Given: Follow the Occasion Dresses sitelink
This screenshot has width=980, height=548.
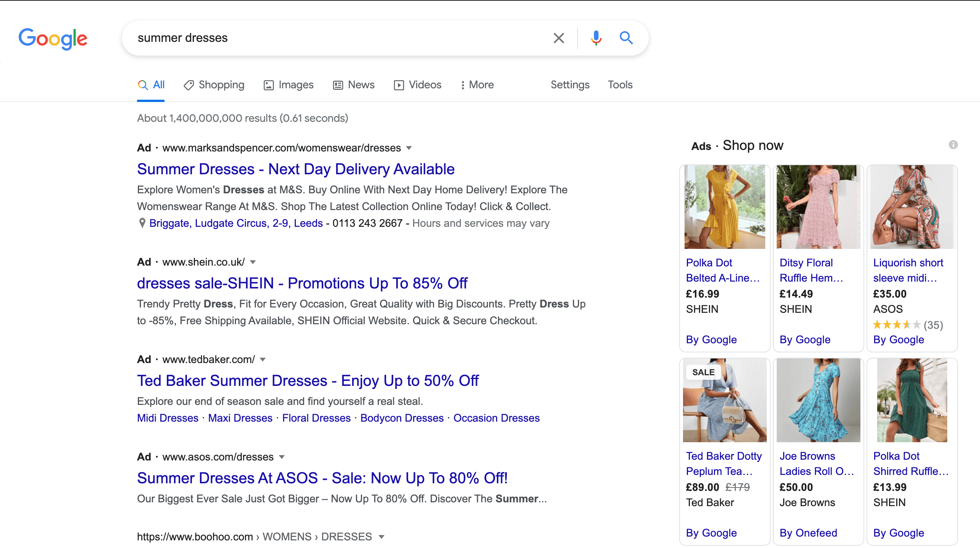Looking at the screenshot, I should coord(496,418).
